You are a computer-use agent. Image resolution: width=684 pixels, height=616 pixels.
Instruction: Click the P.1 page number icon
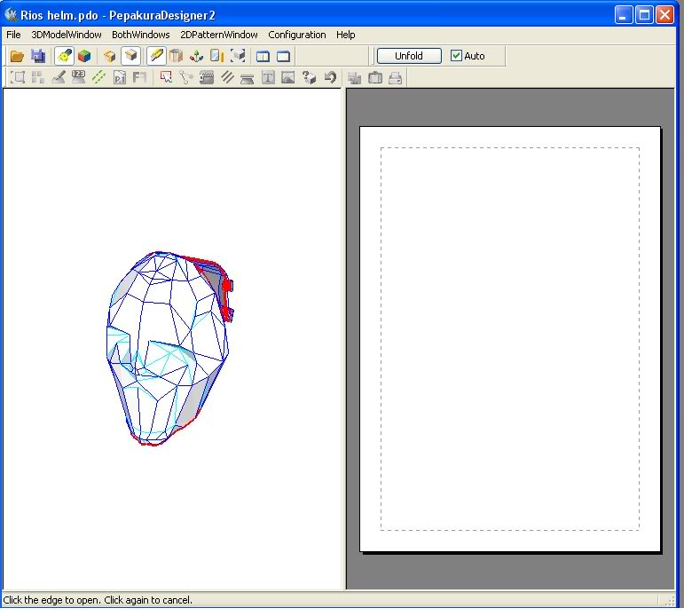(120, 78)
